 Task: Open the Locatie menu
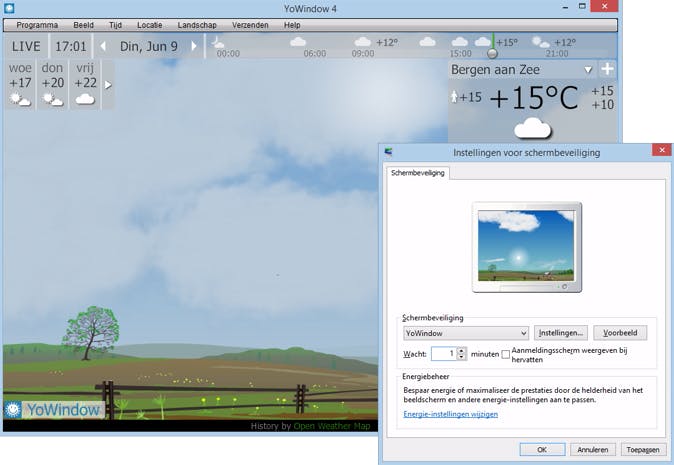click(x=150, y=25)
